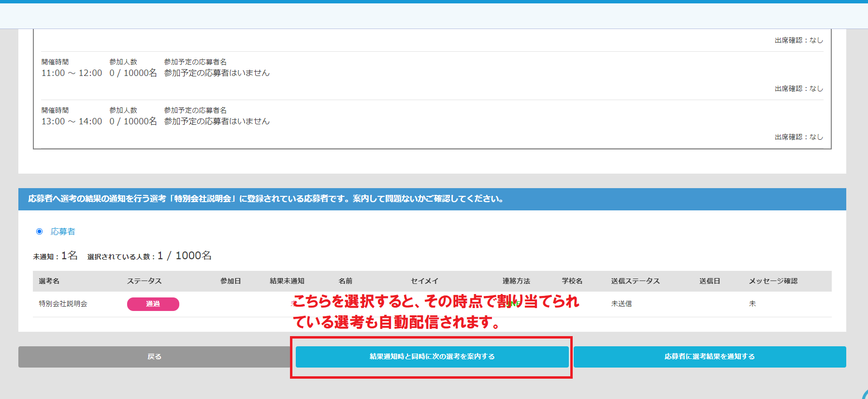Viewport: 868px width, 399px height.
Task: Select the 特別会社説明会 row entry
Action: (x=63, y=304)
